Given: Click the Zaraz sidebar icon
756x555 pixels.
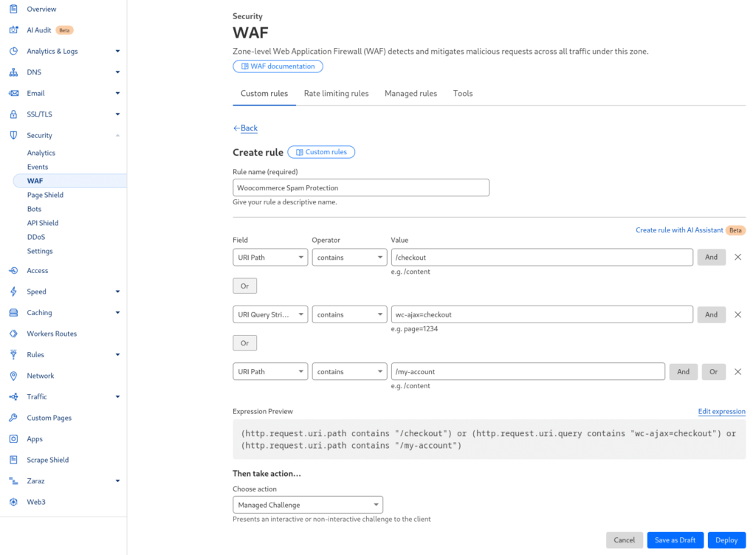Looking at the screenshot, I should (13, 481).
